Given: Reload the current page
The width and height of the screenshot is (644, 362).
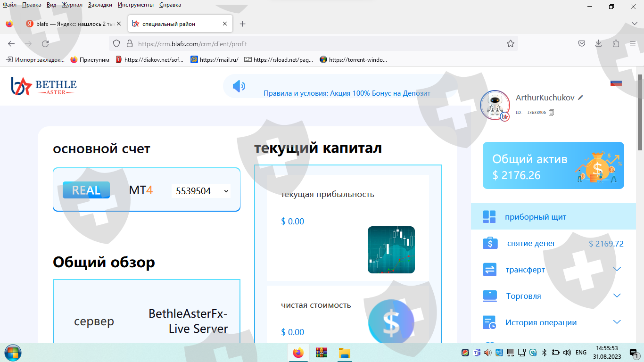Looking at the screenshot, I should (45, 44).
